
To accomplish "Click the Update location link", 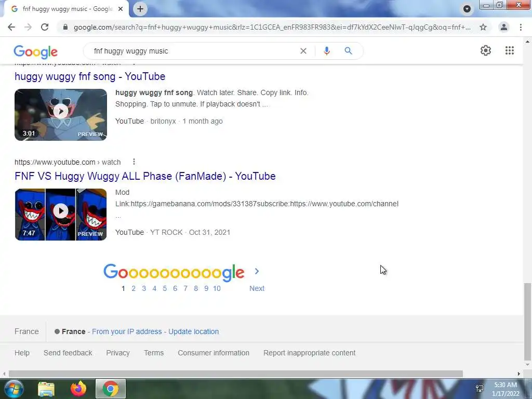I will [x=193, y=331].
